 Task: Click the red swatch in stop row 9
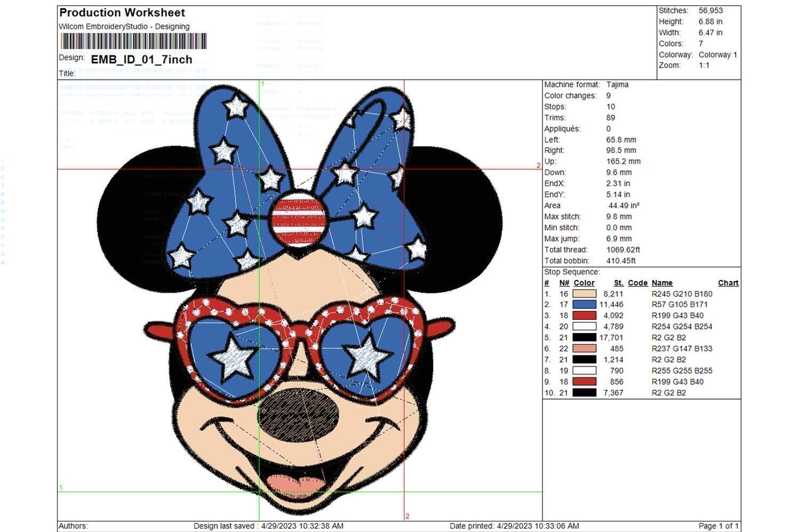click(584, 382)
